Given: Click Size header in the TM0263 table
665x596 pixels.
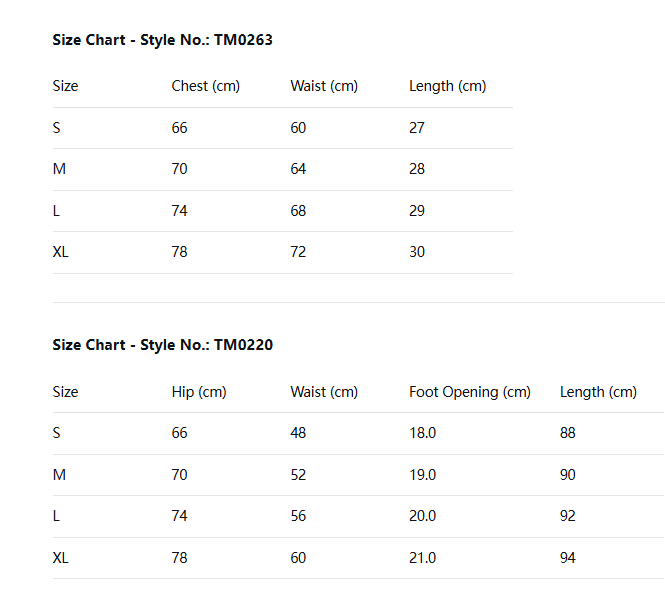Looking at the screenshot, I should click(65, 86).
